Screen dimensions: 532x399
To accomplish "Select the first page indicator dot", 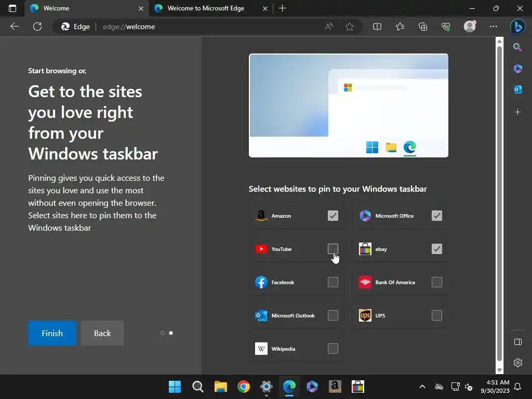I will point(163,333).
